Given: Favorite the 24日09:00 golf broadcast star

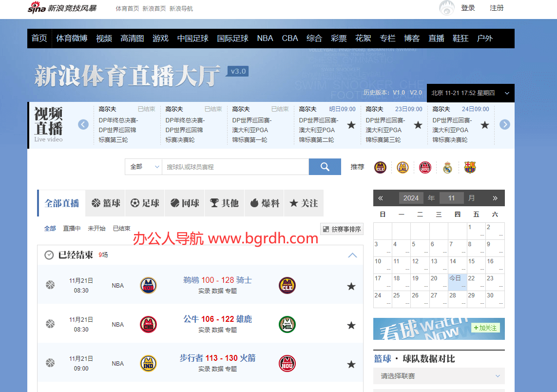Looking at the screenshot, I should click(485, 125).
